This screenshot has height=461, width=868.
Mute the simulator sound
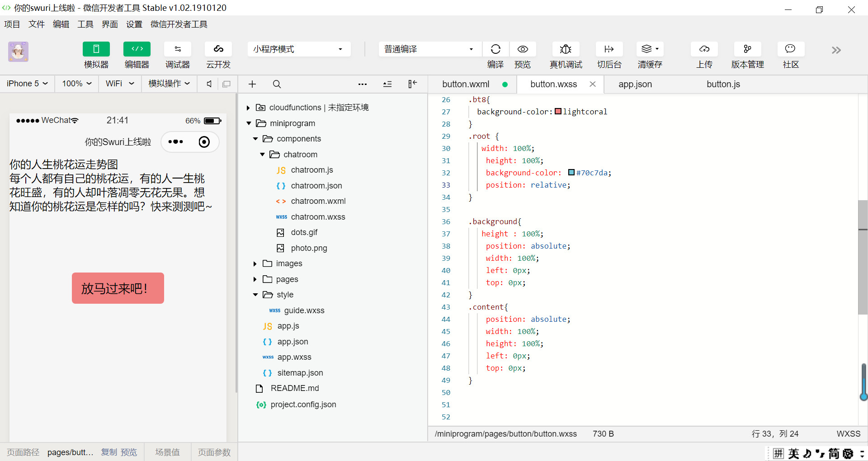(x=209, y=84)
